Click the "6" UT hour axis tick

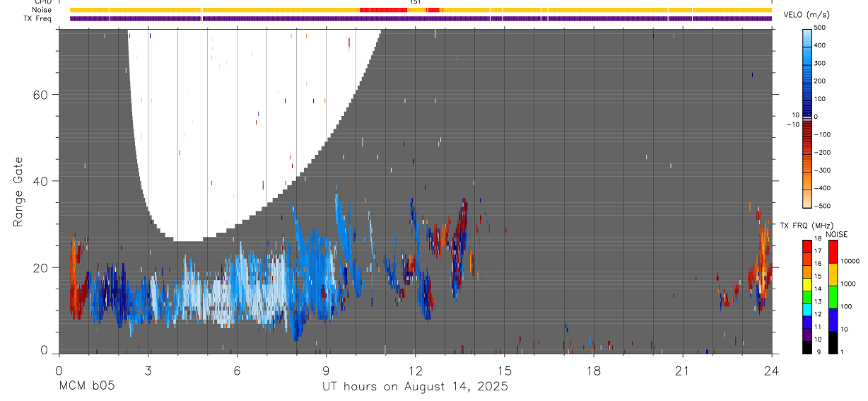point(237,370)
